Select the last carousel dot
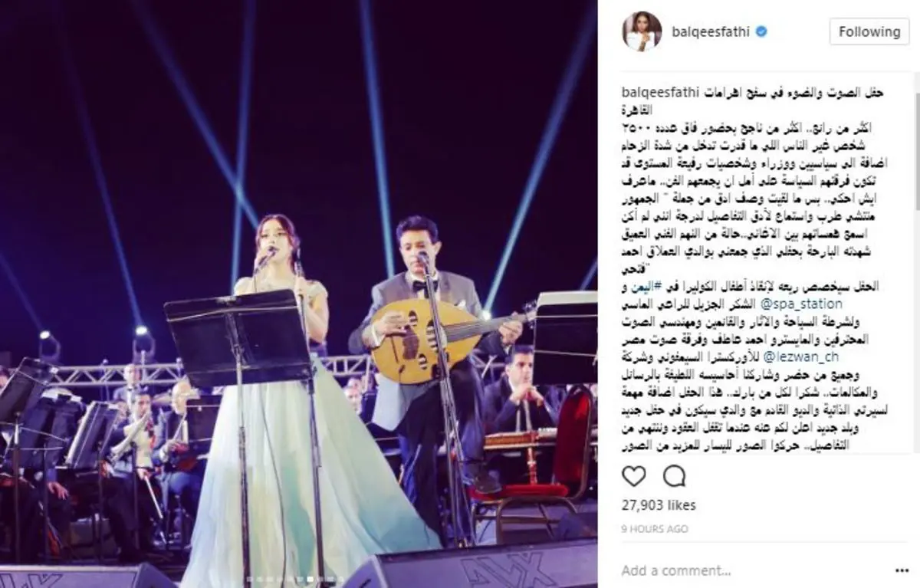This screenshot has height=588, width=920. [x=341, y=579]
